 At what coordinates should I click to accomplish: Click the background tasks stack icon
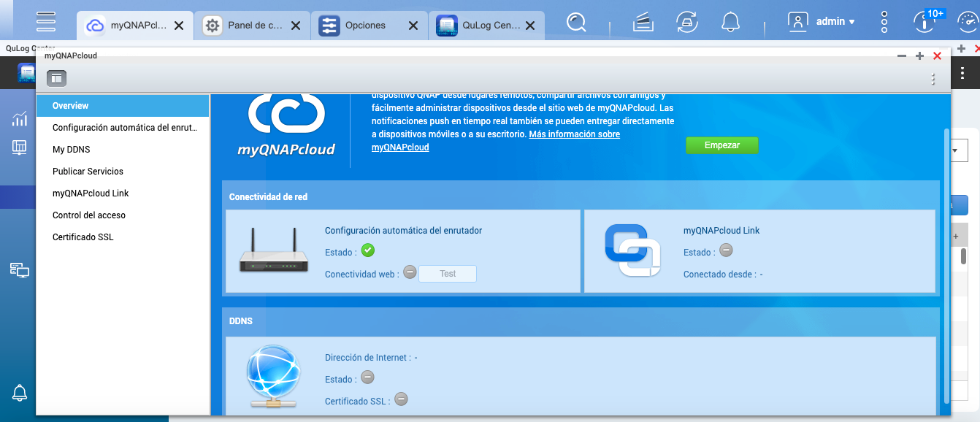pyautogui.click(x=643, y=23)
